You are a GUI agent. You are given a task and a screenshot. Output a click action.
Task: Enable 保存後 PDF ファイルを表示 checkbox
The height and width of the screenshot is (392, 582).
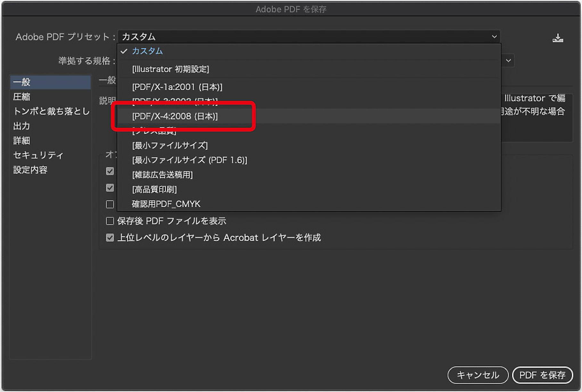(x=110, y=221)
